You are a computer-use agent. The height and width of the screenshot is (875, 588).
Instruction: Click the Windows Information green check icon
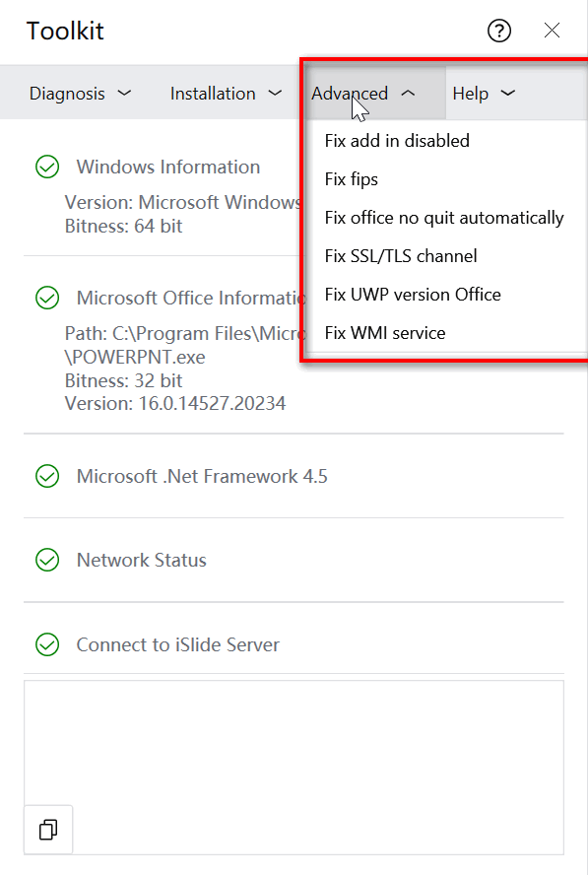pos(47,167)
